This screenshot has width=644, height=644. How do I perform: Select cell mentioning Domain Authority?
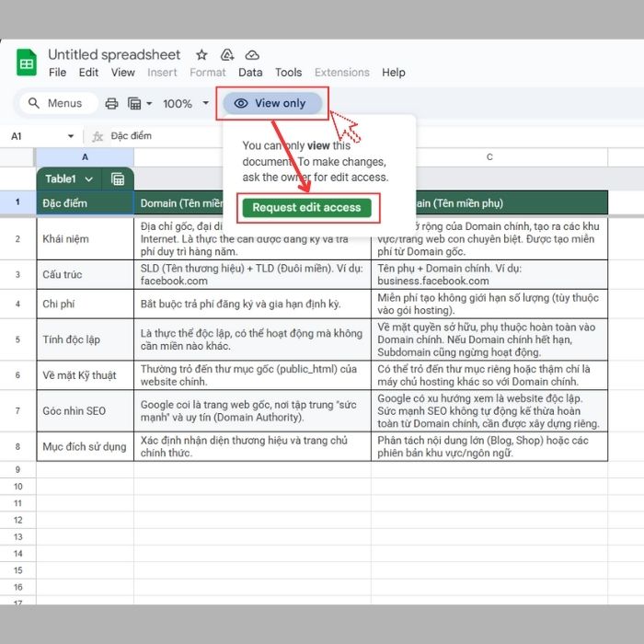[x=252, y=410]
